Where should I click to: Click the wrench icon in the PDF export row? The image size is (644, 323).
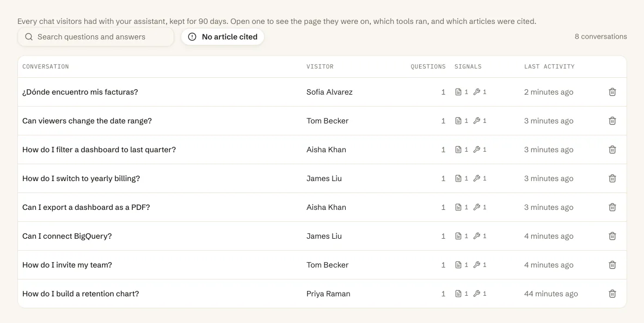476,207
